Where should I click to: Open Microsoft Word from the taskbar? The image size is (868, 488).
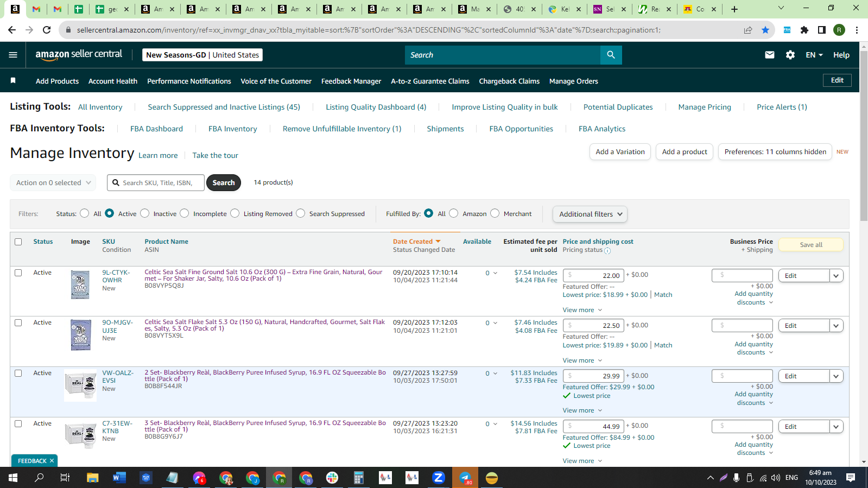pos(119,478)
